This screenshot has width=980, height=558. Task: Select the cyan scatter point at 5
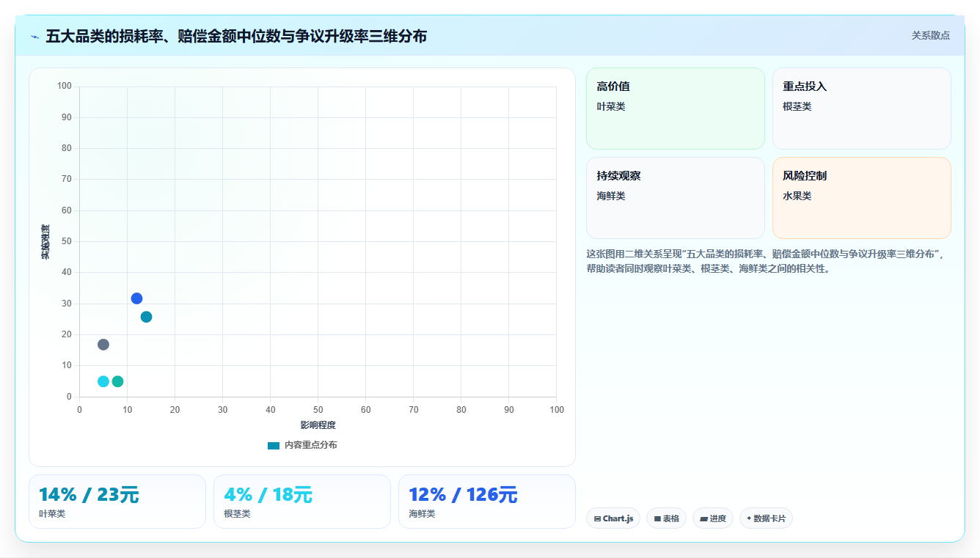click(103, 381)
